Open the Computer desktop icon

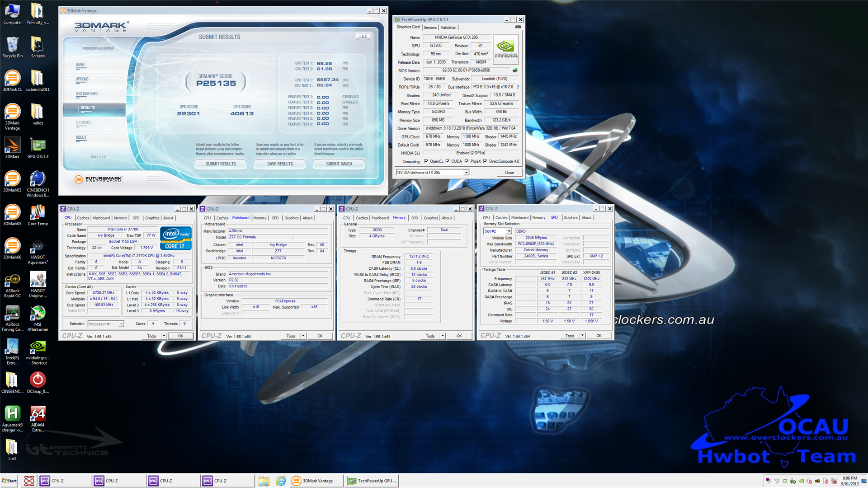[12, 14]
